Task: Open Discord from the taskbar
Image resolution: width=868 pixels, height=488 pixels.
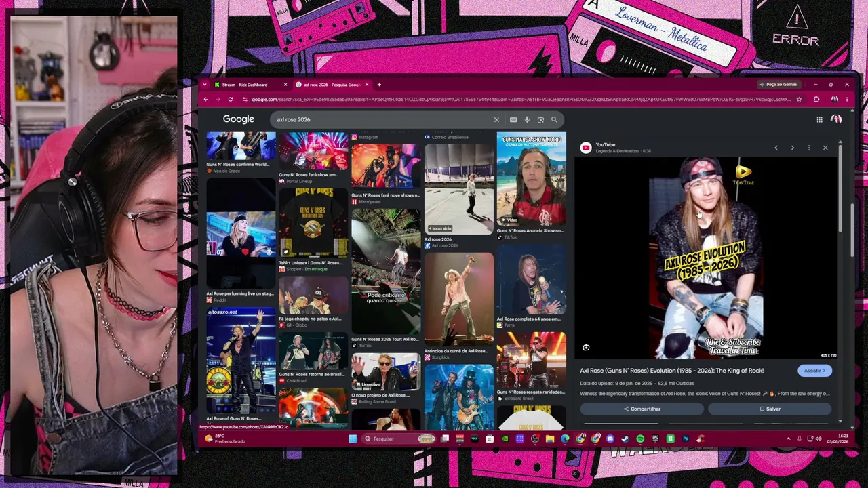Action: pyautogui.click(x=610, y=439)
